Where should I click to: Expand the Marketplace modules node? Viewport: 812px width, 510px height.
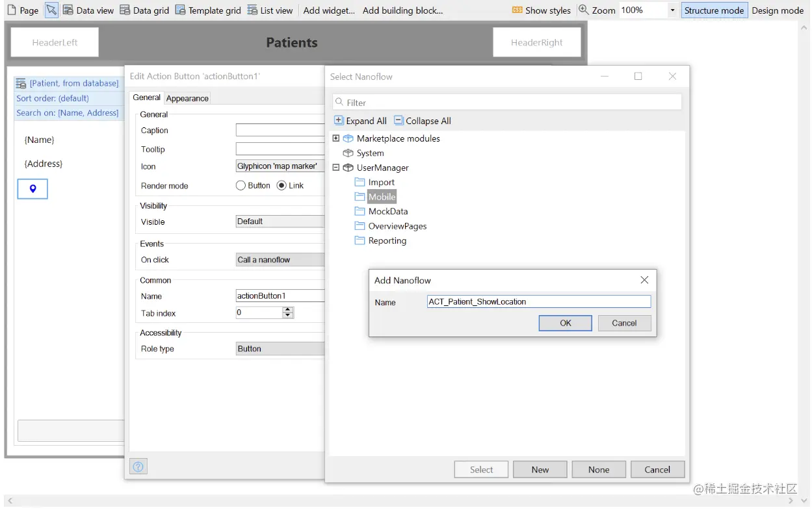click(336, 138)
